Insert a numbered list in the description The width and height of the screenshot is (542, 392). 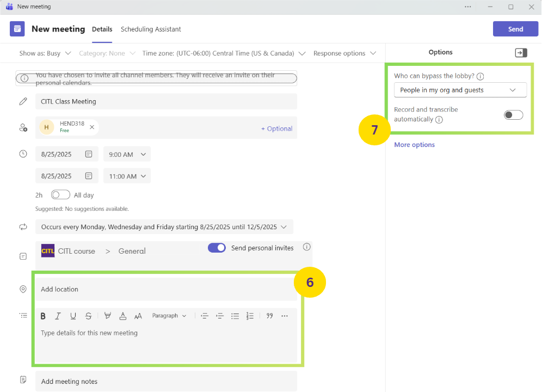(249, 316)
